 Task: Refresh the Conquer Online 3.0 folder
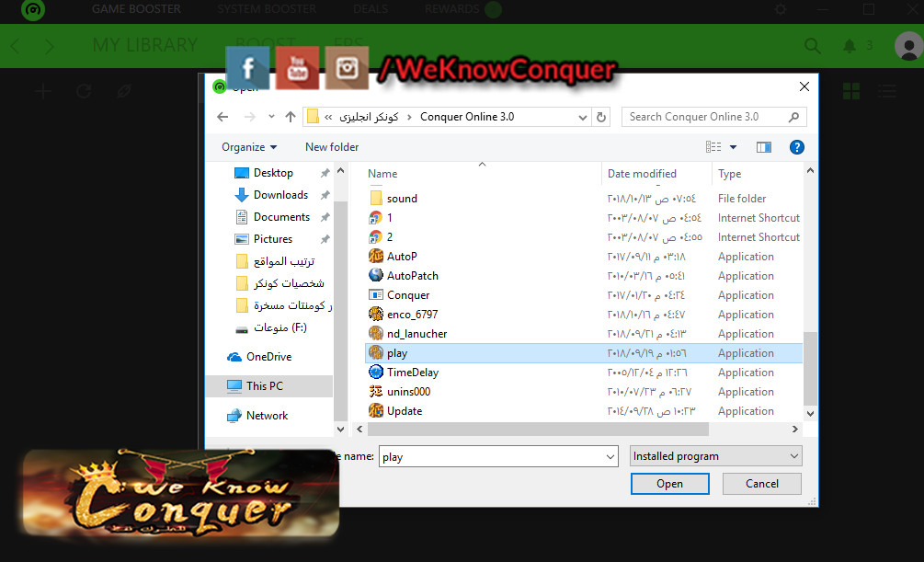click(601, 117)
